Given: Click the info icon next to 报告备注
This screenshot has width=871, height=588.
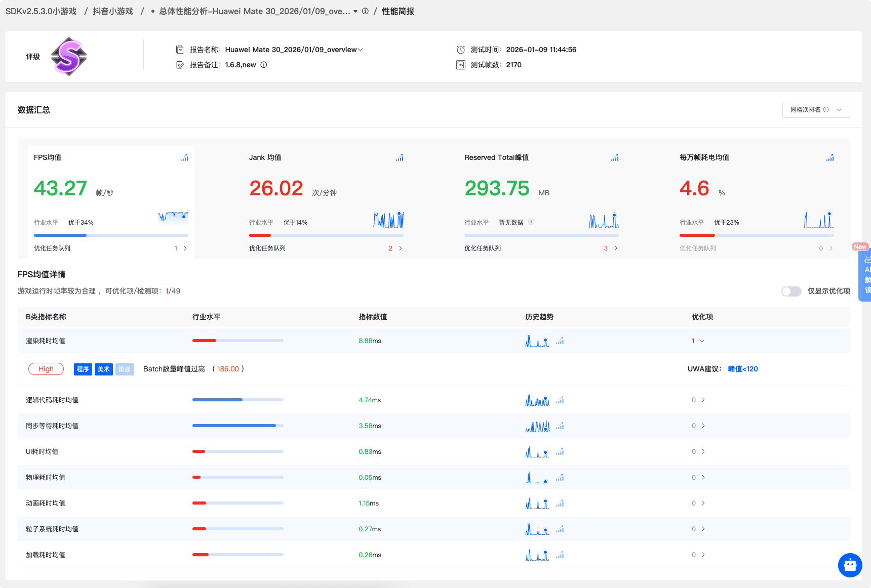Looking at the screenshot, I should tap(264, 65).
